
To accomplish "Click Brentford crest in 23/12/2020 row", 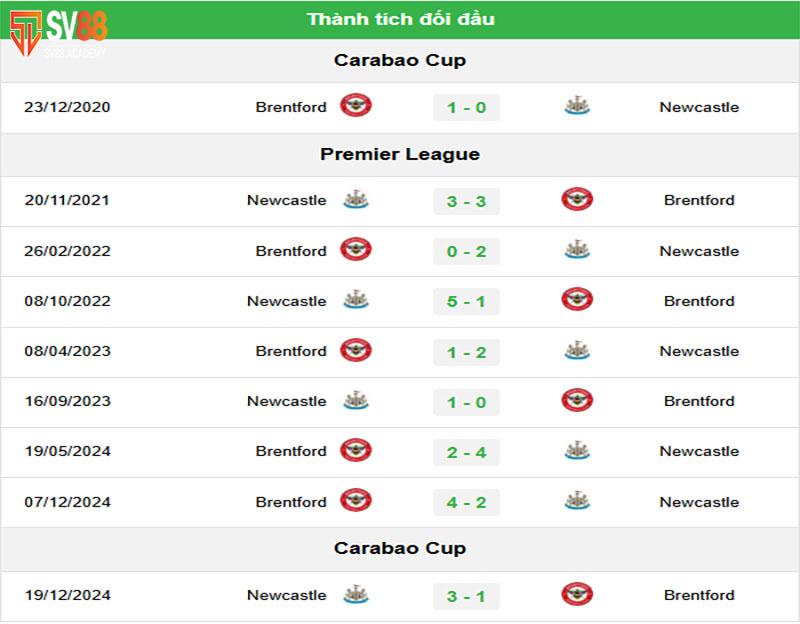I will point(356,106).
